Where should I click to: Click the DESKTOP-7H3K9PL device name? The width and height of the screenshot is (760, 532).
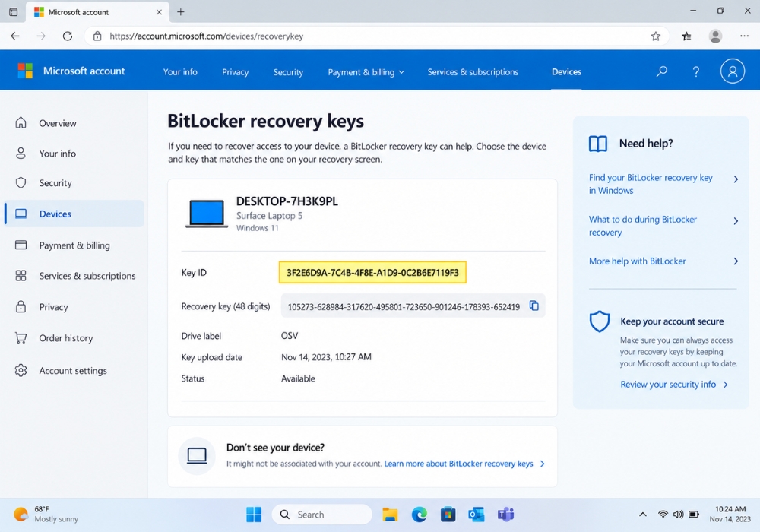coord(287,201)
